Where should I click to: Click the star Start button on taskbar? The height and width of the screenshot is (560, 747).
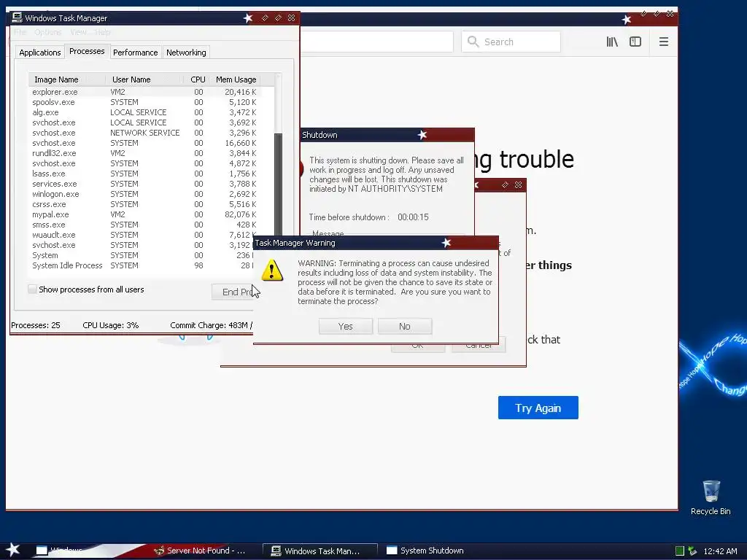click(x=13, y=550)
